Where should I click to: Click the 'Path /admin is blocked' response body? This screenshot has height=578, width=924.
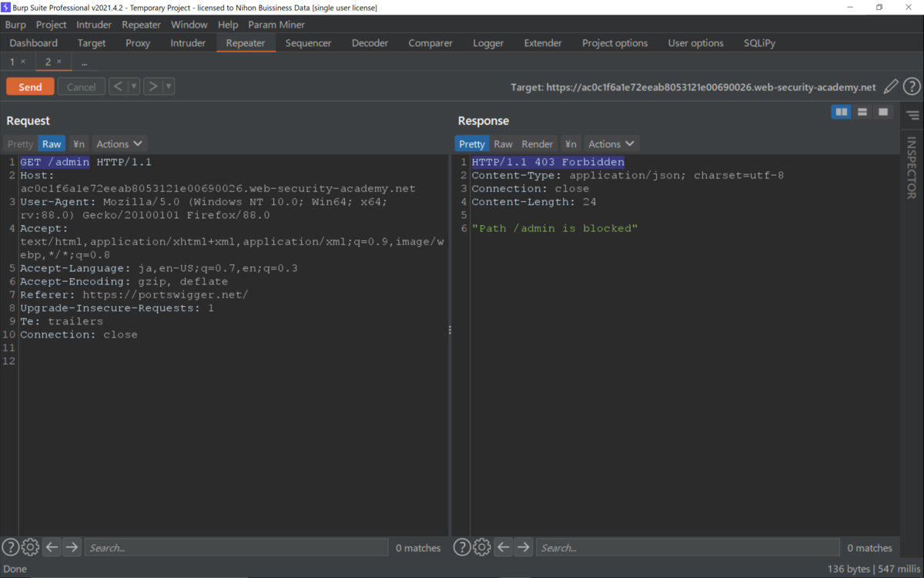click(554, 229)
